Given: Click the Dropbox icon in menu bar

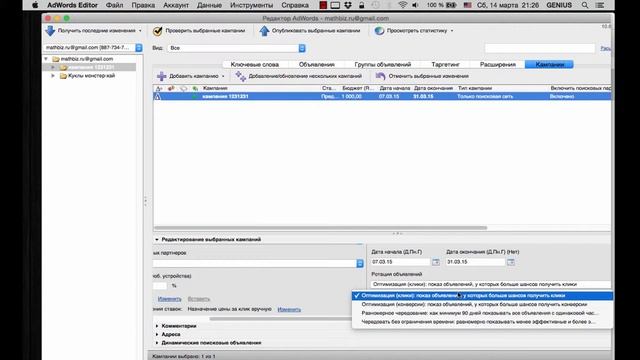Looking at the screenshot, I should coord(348,5).
